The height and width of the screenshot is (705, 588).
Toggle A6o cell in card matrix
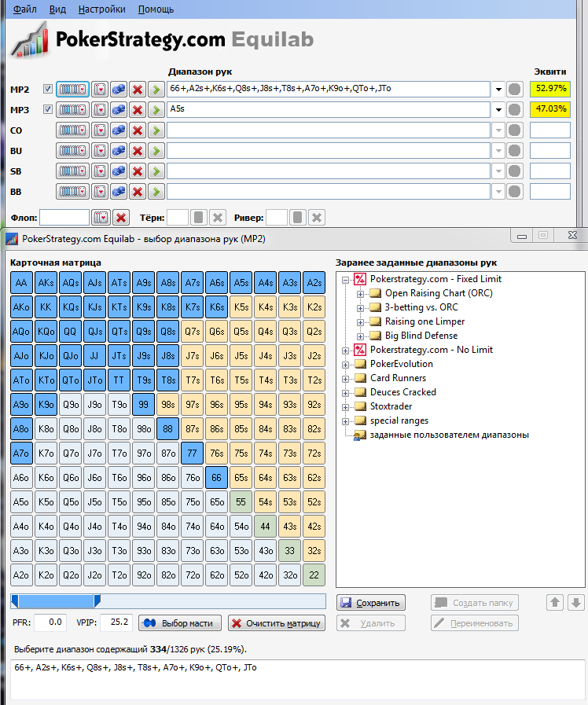(x=21, y=478)
